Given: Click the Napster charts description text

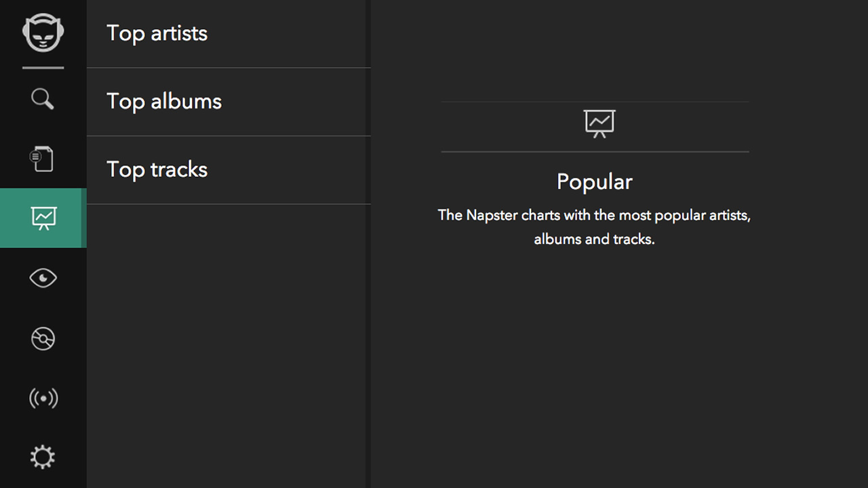Looking at the screenshot, I should (594, 227).
